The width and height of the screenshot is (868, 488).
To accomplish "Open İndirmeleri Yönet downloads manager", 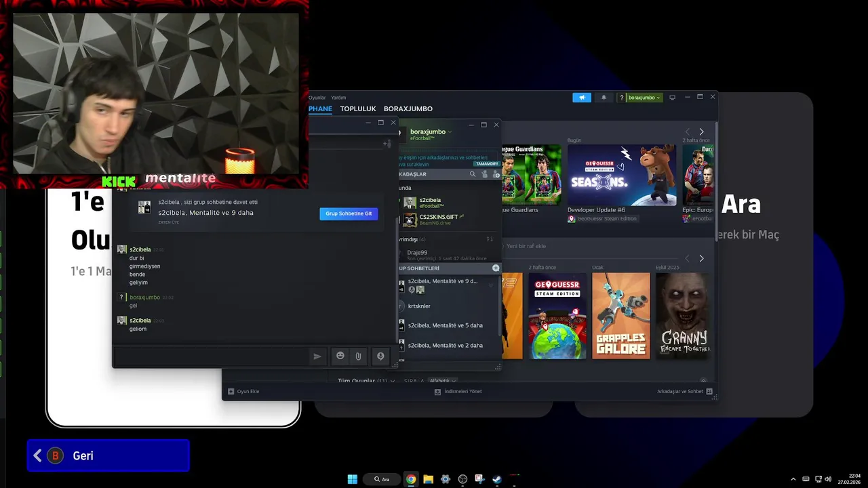I will pyautogui.click(x=458, y=391).
